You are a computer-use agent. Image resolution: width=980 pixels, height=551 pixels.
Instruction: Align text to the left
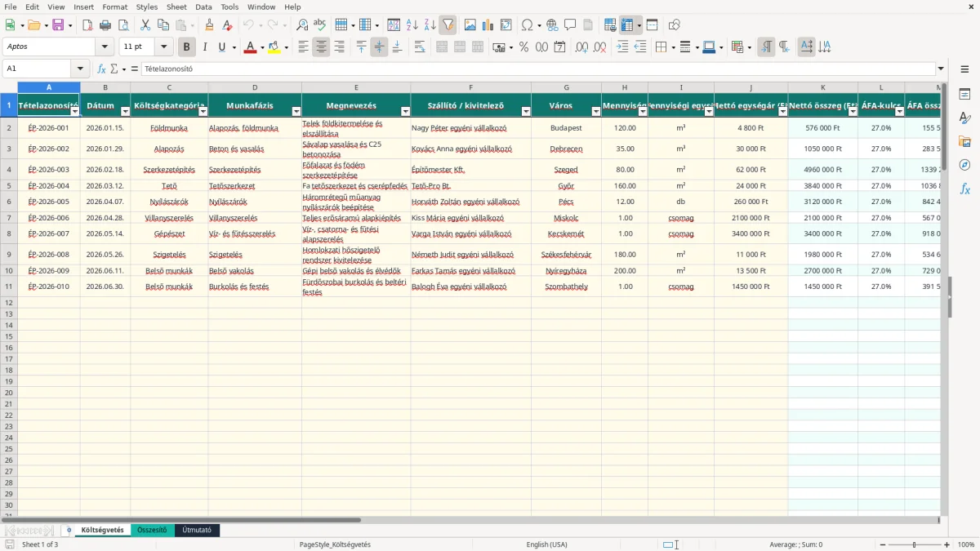point(303,47)
